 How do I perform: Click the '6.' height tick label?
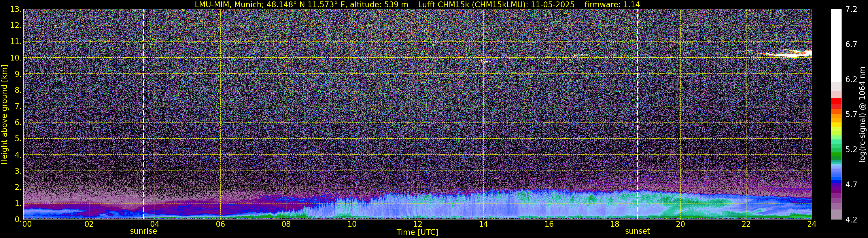18,123
